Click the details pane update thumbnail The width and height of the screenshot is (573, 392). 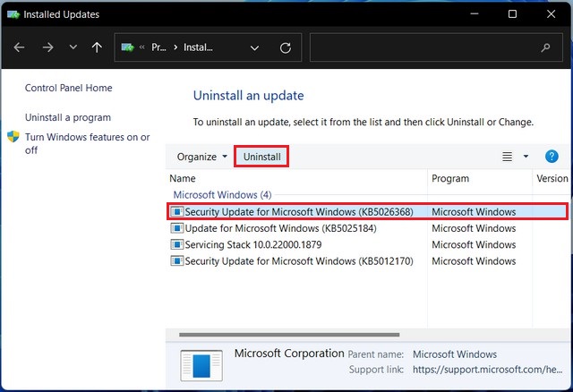[x=201, y=366]
